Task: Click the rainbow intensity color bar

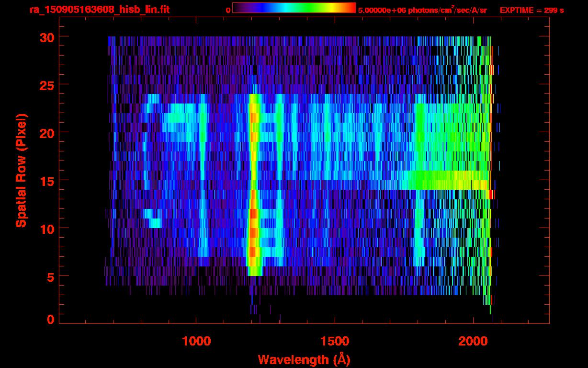Action: 294,8
